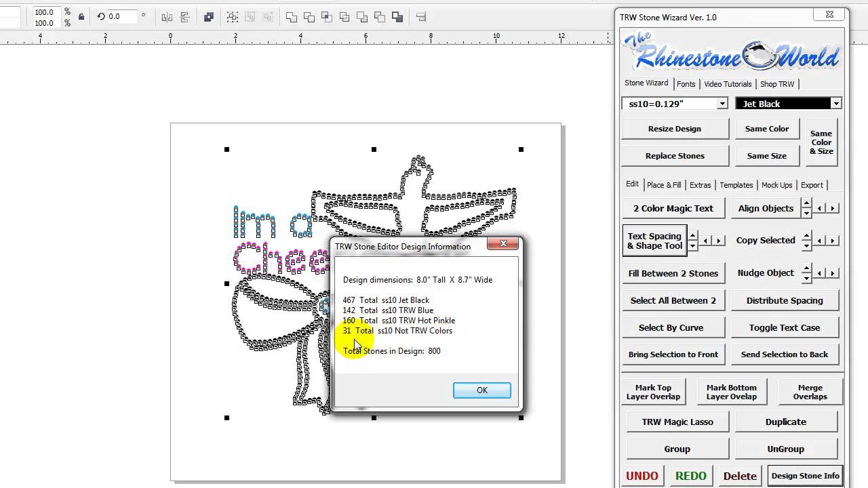Open the Jet Black color dropdown

point(836,103)
